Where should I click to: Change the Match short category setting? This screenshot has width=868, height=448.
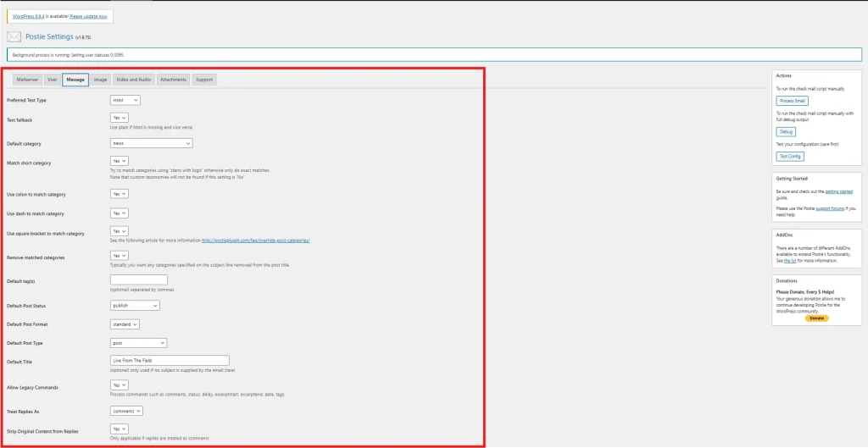pos(120,161)
